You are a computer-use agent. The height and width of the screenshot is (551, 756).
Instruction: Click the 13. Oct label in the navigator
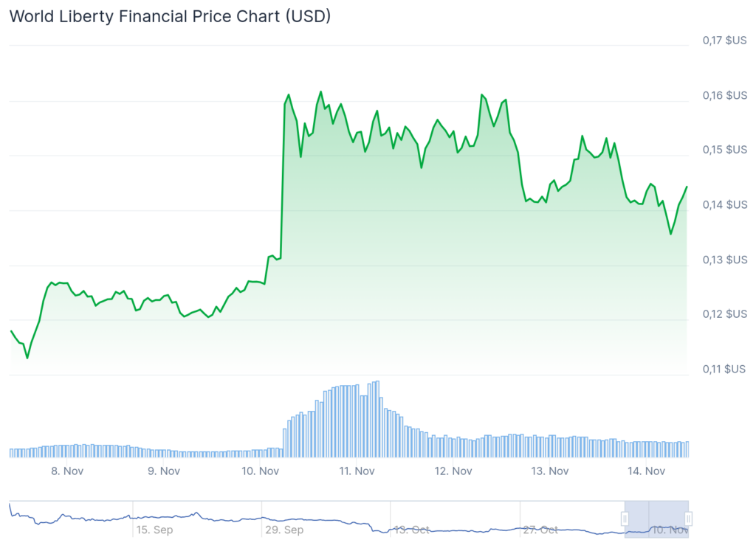click(x=412, y=530)
